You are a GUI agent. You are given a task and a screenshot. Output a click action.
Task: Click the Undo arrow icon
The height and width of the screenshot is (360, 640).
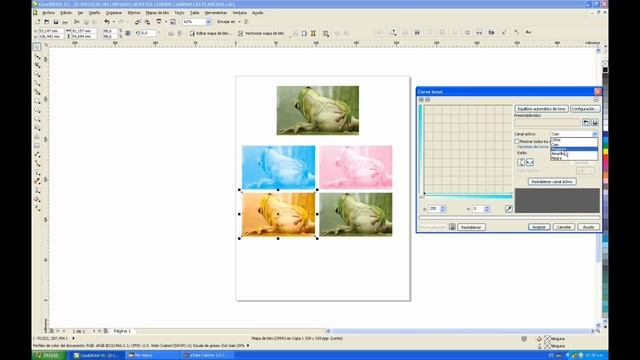click(x=107, y=22)
